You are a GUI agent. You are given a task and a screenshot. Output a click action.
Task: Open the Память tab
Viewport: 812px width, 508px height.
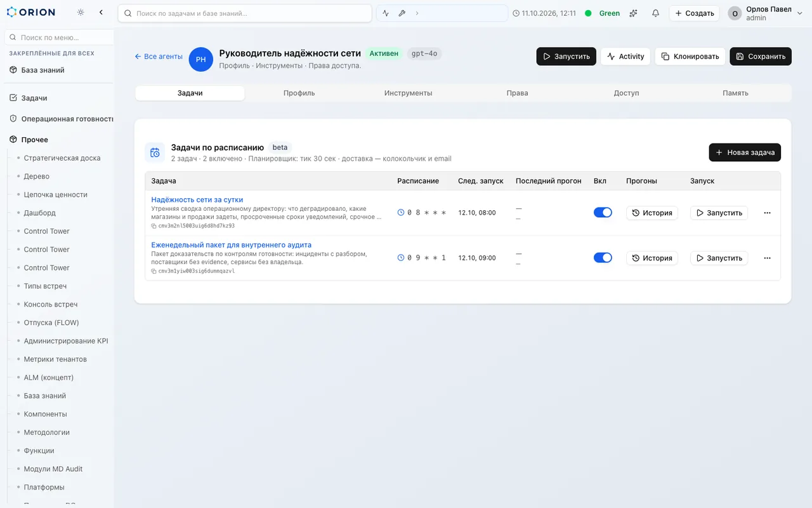(735, 93)
